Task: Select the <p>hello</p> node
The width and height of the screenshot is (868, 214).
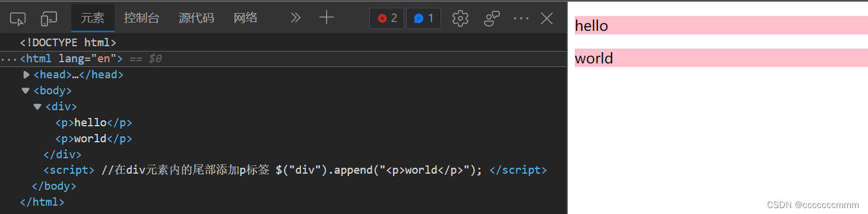Action: click(93, 123)
